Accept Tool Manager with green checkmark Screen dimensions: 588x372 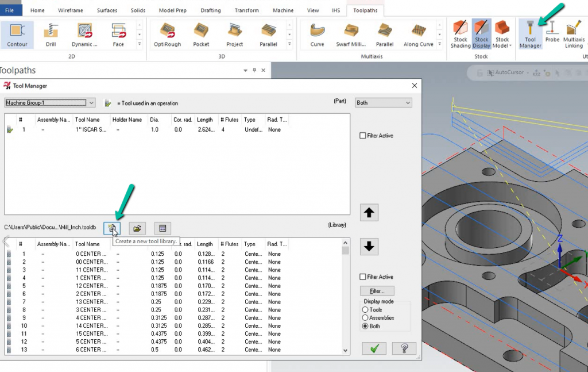[x=374, y=348]
